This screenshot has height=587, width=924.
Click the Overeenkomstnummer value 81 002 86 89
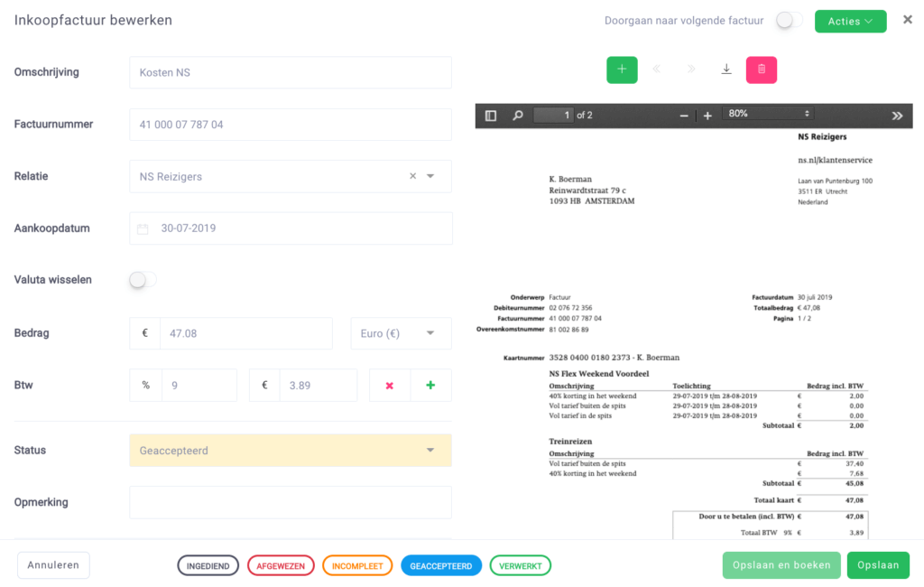[x=568, y=330]
